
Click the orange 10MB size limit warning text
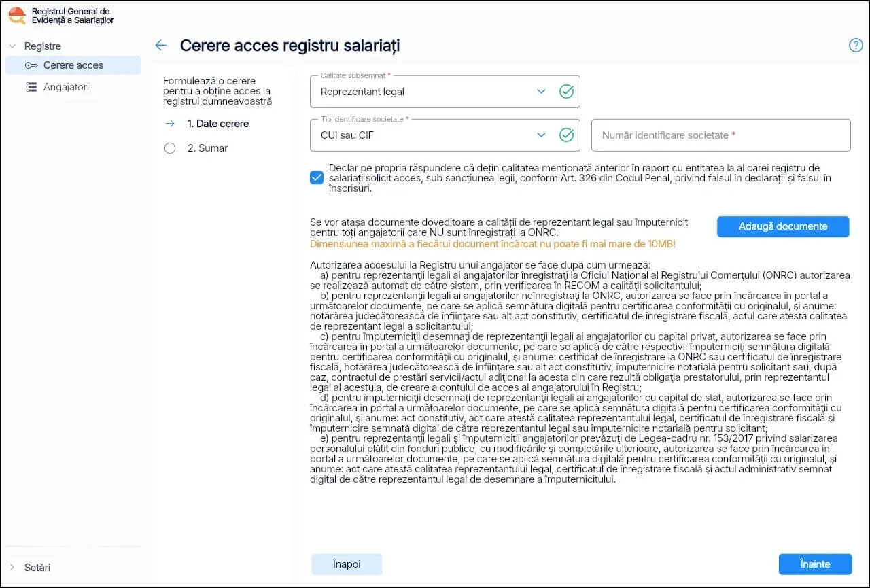[492, 243]
